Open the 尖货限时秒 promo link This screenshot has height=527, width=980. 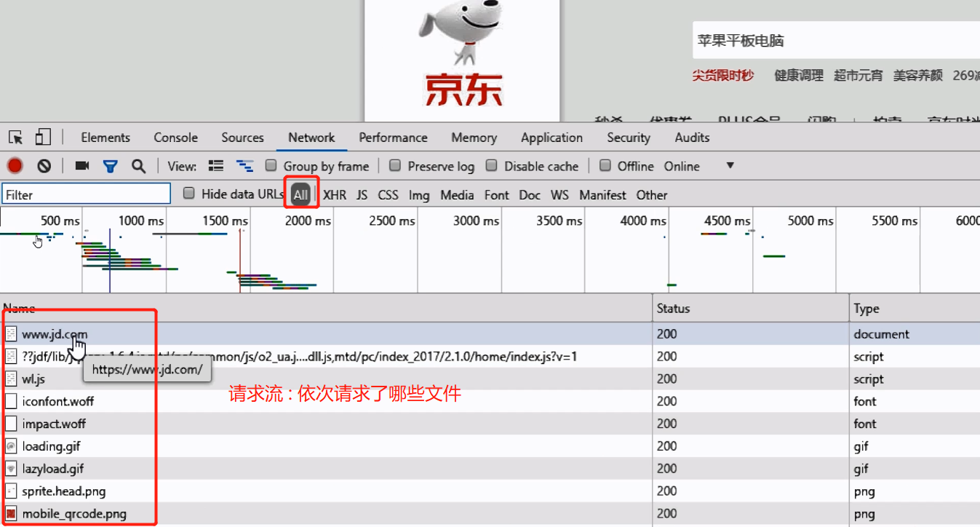click(722, 75)
